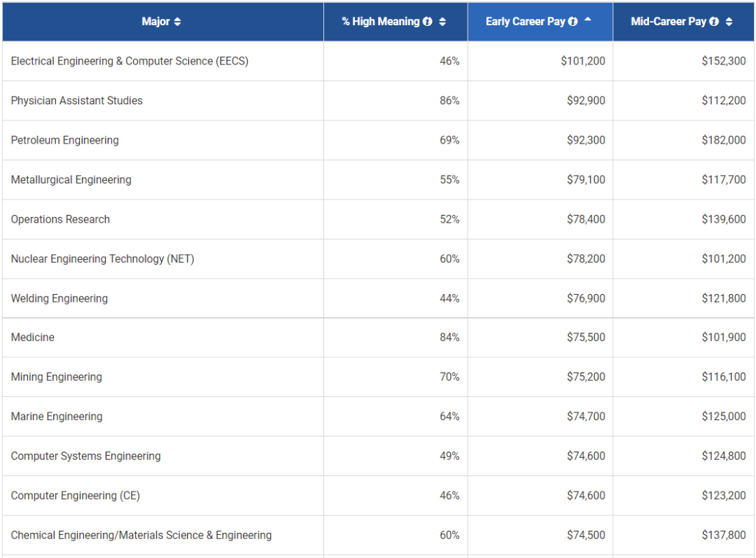Click the 86% high meaning cell
The width and height of the screenshot is (756, 558).
pyautogui.click(x=449, y=101)
